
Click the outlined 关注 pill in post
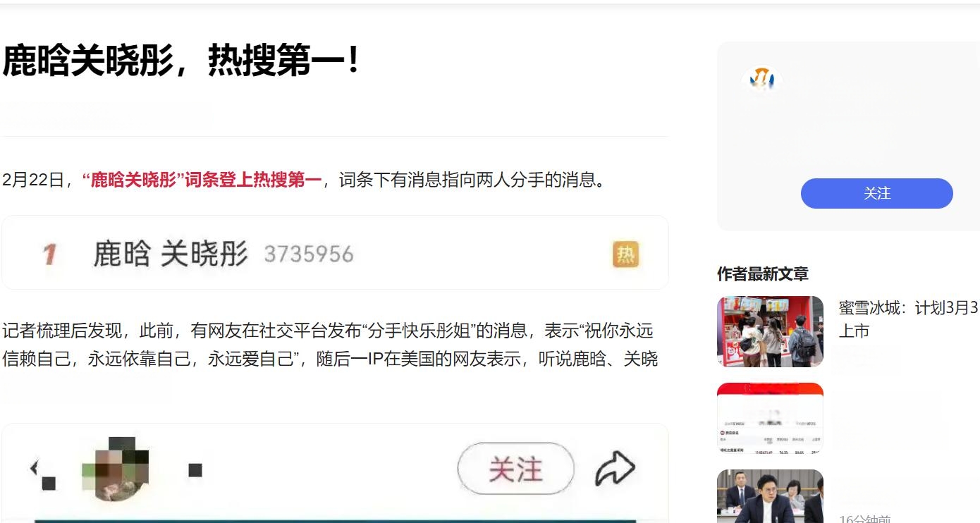coord(516,469)
